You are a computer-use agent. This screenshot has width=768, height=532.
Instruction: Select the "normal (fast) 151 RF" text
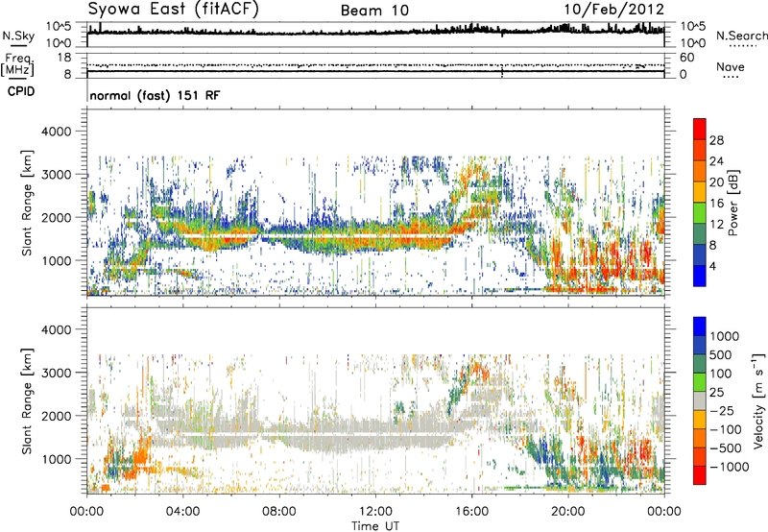155,95
